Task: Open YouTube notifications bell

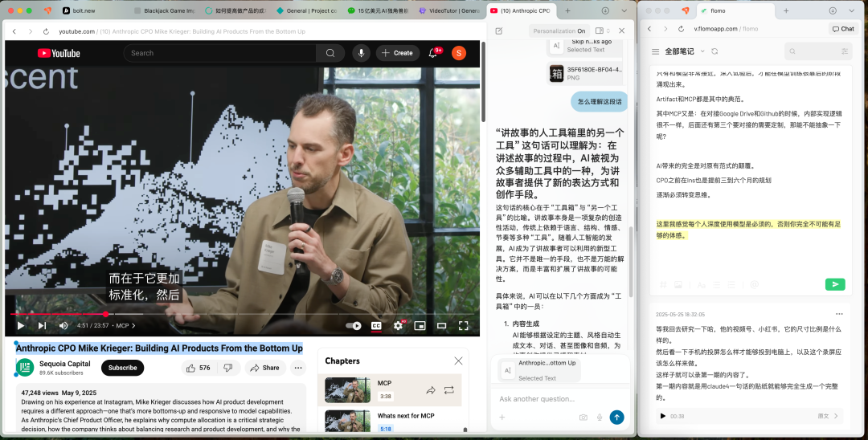Action: click(x=433, y=53)
